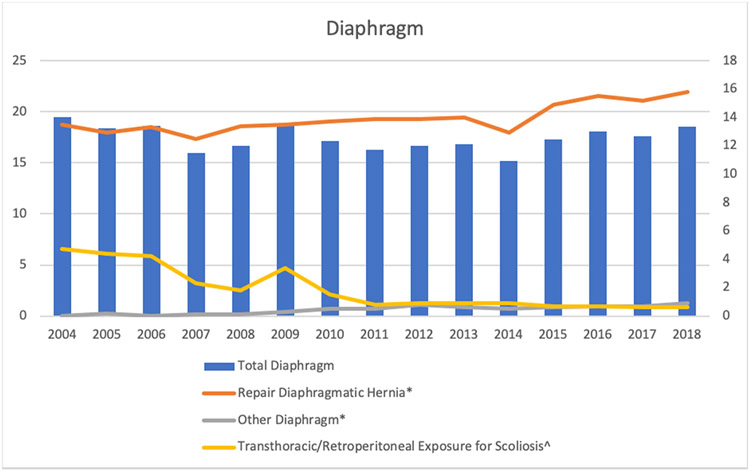Click the orange line dip at 2014
750x471 pixels.
click(x=508, y=132)
